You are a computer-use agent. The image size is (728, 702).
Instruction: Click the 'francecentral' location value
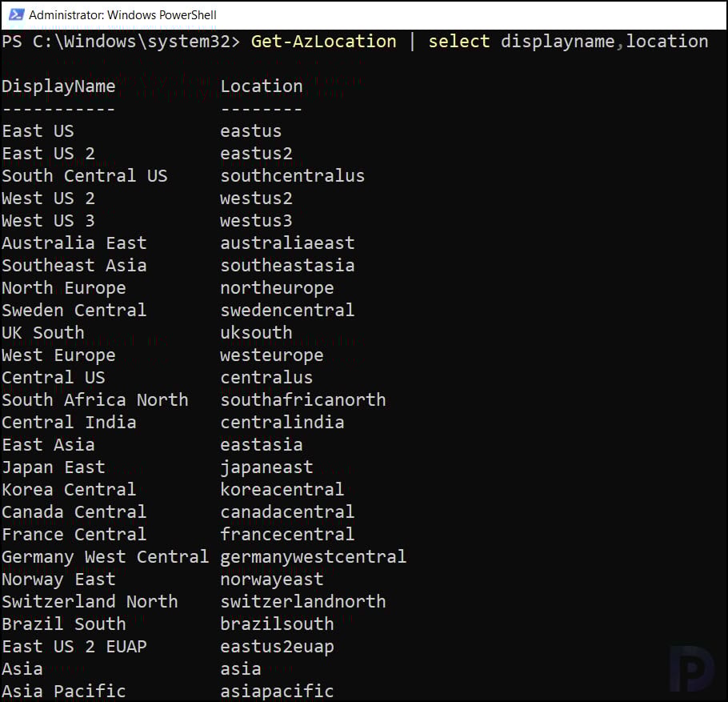pyautogui.click(x=287, y=534)
